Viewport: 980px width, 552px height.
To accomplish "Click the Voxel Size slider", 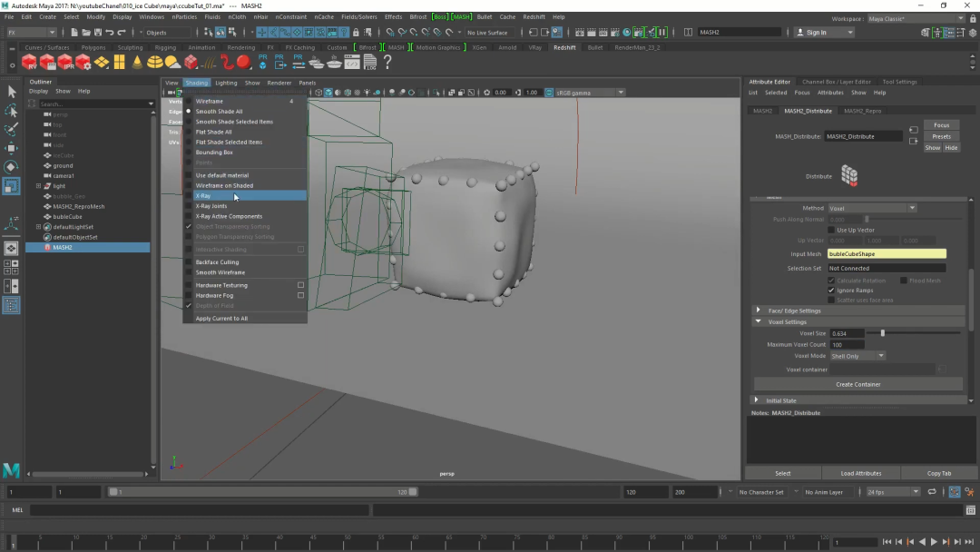I will point(883,333).
